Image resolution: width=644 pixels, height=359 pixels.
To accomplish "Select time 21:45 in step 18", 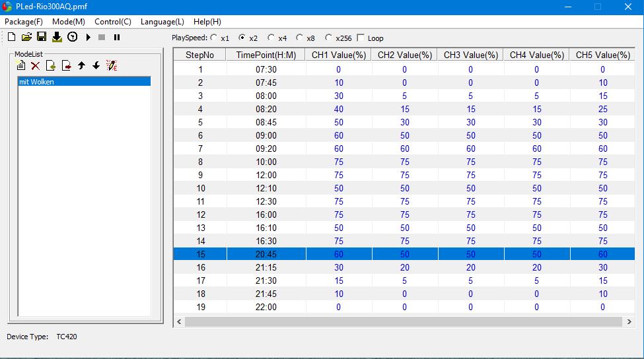I will coord(266,294).
